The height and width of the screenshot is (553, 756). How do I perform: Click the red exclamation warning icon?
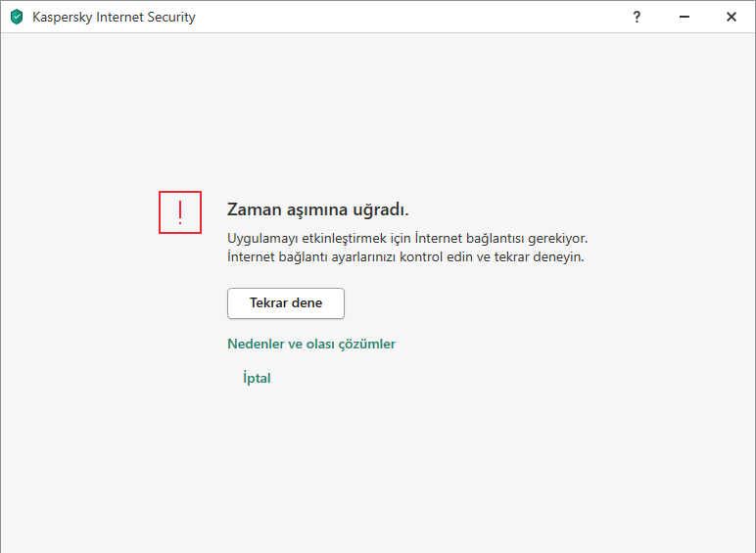pos(180,212)
